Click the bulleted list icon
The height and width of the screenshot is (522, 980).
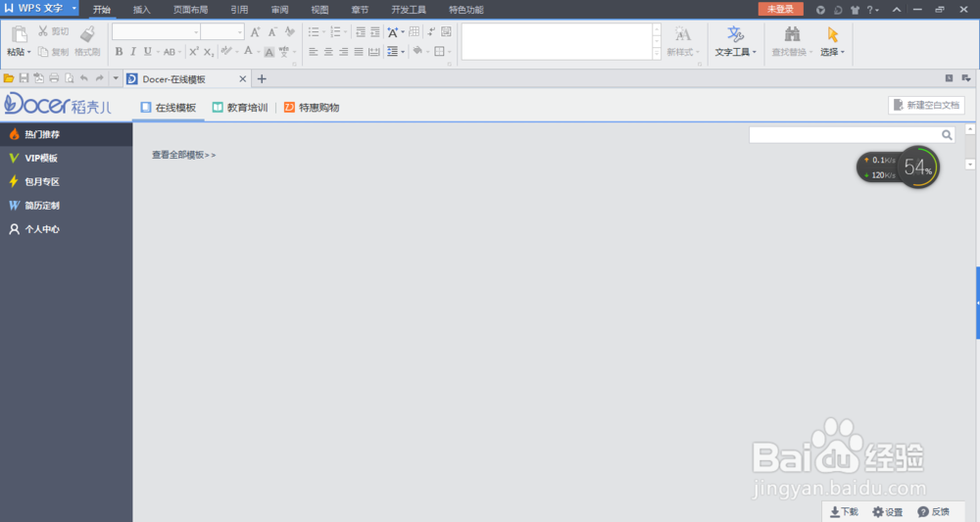[x=314, y=32]
